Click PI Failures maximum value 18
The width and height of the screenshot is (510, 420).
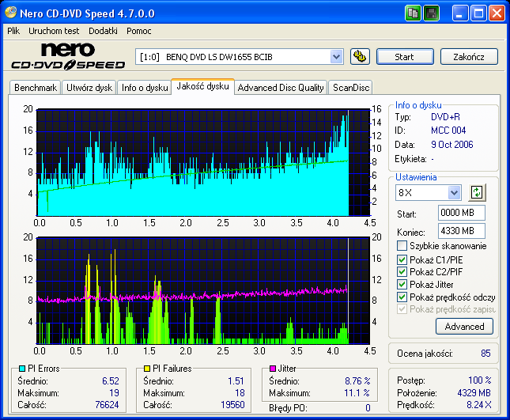[x=240, y=393]
